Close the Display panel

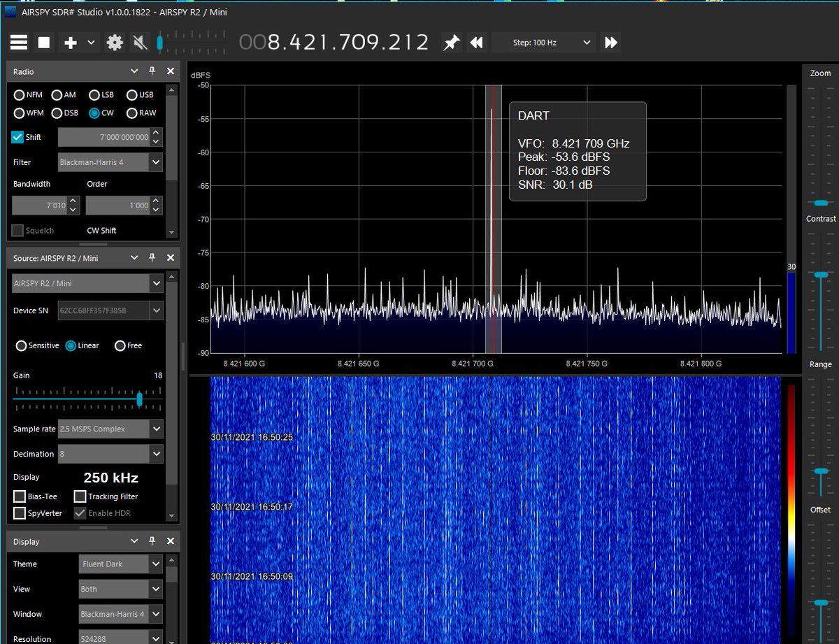pyautogui.click(x=171, y=541)
